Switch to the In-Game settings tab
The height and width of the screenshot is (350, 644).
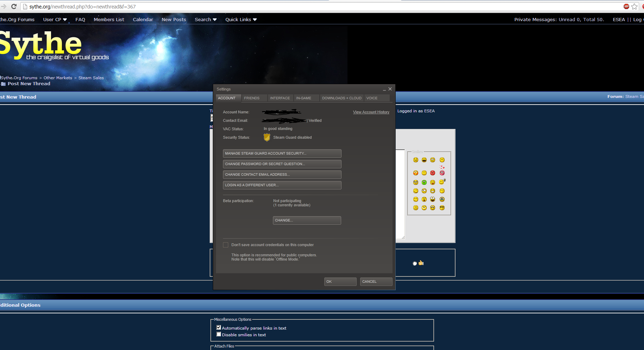coord(306,98)
